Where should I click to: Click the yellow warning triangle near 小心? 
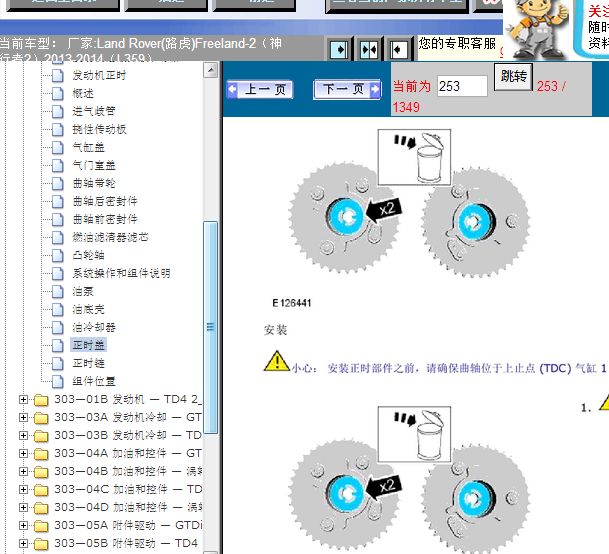tap(277, 362)
